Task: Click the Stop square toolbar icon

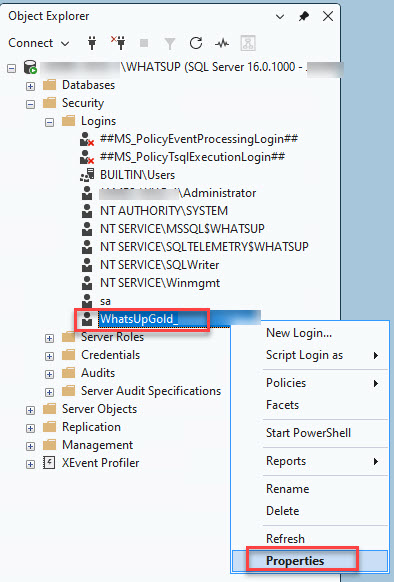Action: 144,43
